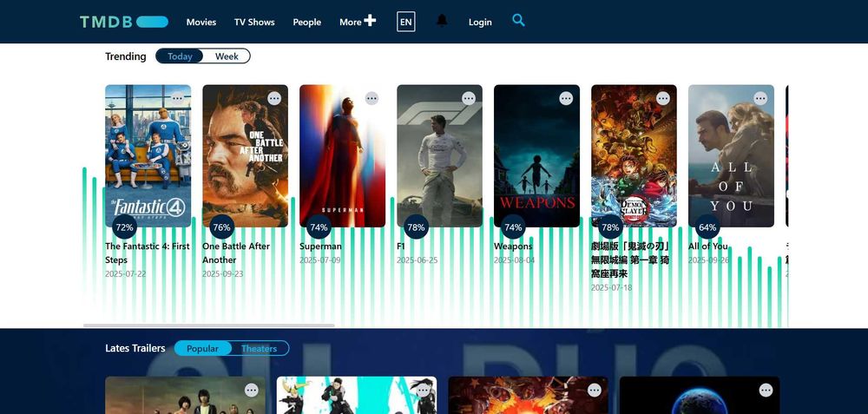Open options menu on Demon Slayer poster
This screenshot has width=868, height=414.
coord(663,99)
